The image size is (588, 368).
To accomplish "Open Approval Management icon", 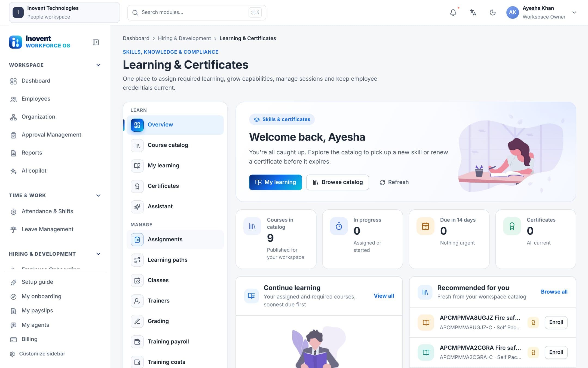I will click(13, 135).
